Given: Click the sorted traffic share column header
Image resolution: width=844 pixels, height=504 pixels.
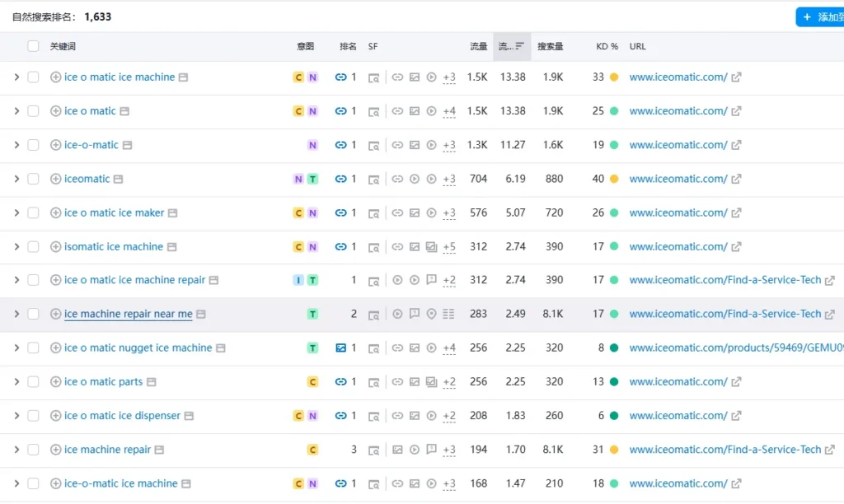Looking at the screenshot, I should pos(512,46).
